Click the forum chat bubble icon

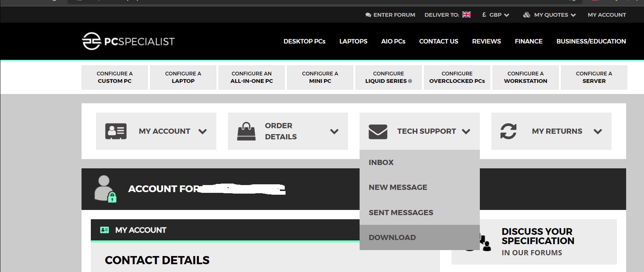(x=368, y=15)
